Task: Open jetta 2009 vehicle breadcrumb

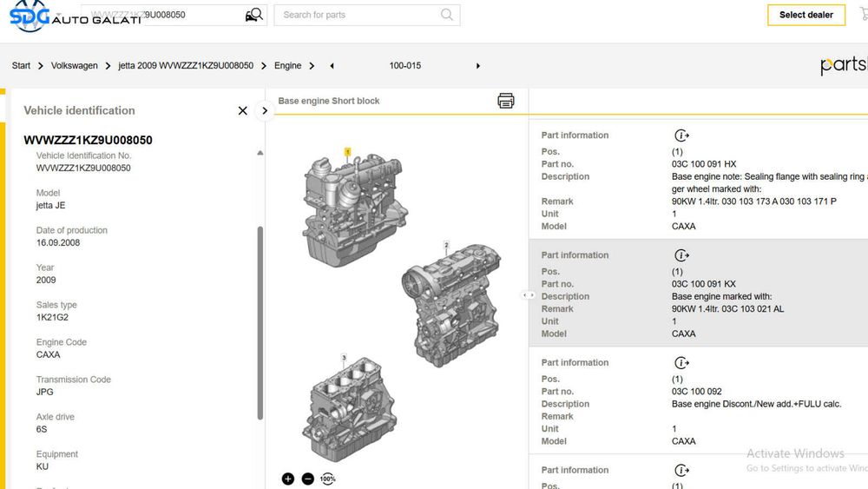Action: (186, 65)
